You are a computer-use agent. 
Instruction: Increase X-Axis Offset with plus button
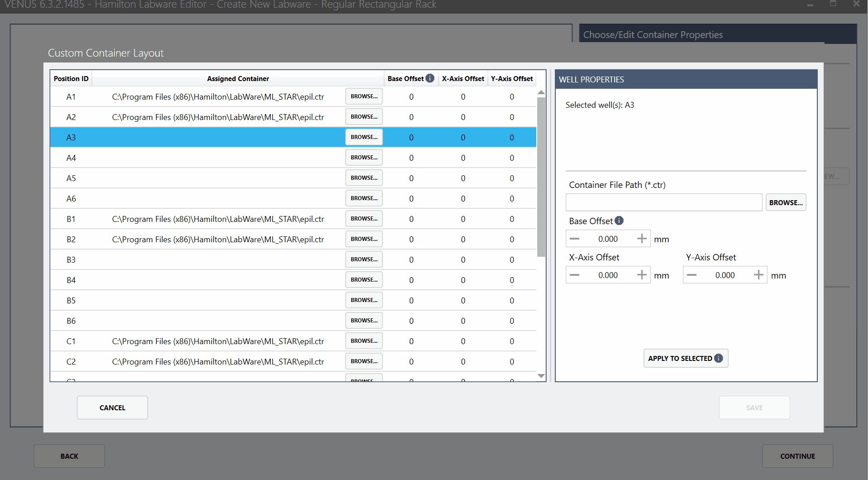(642, 275)
